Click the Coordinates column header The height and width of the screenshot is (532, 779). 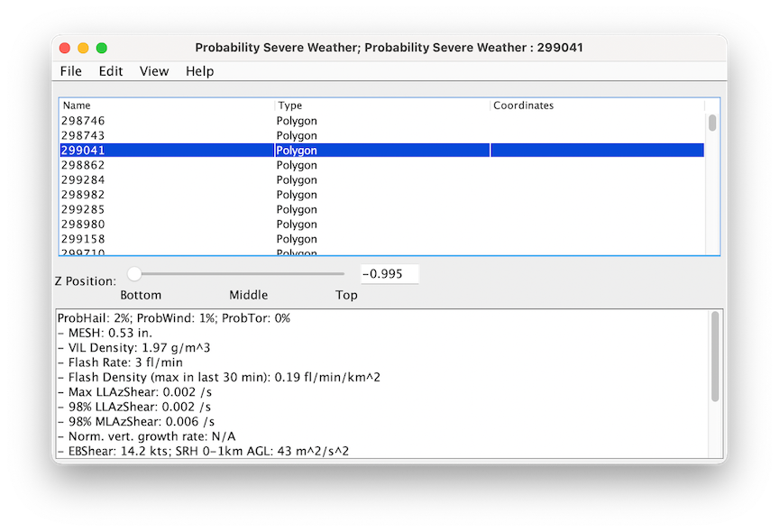coord(523,105)
